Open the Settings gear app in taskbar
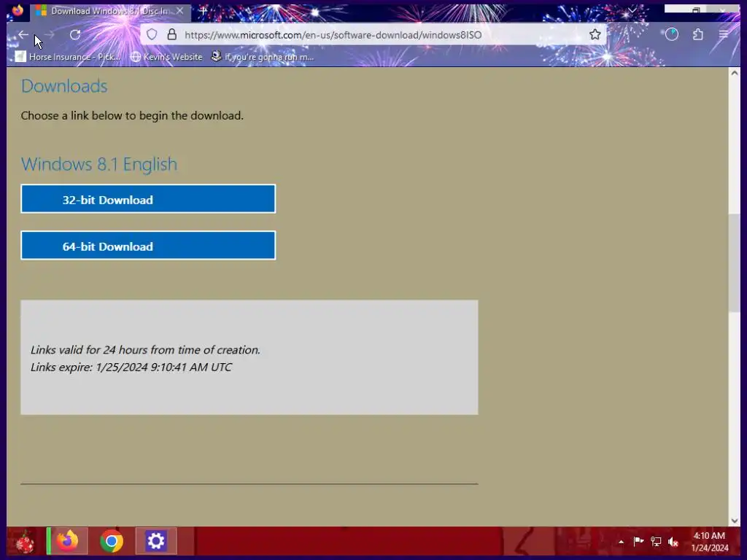The width and height of the screenshot is (747, 560). [156, 541]
